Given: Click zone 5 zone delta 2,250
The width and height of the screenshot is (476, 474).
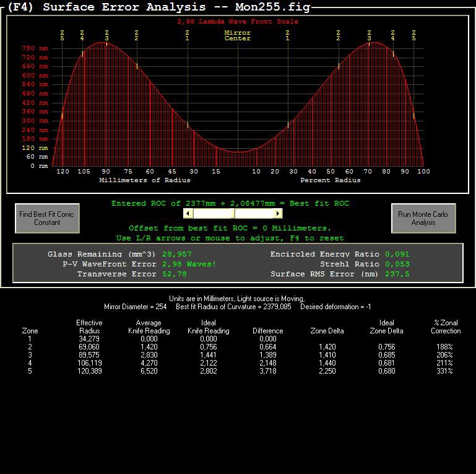Looking at the screenshot, I should click(327, 371).
